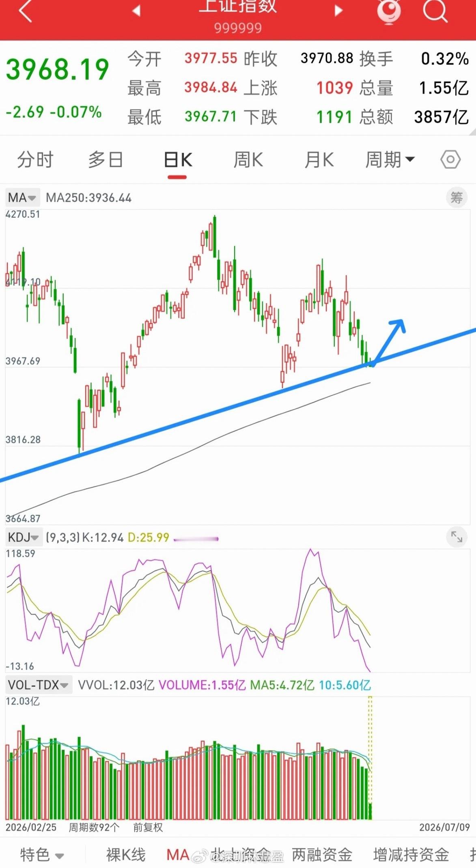The height and width of the screenshot is (868, 476).
Task: Tap the 118.59 KDJ axis label
Action: (x=20, y=553)
